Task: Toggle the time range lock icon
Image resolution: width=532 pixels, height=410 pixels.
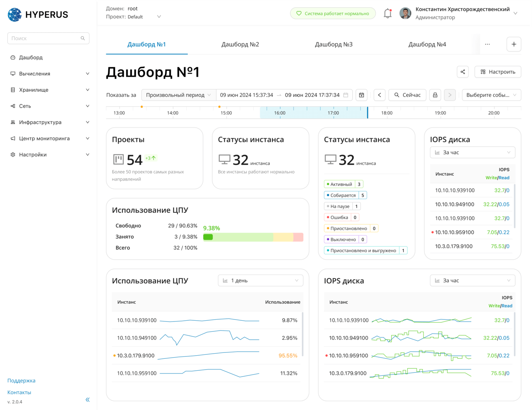Action: 435,95
